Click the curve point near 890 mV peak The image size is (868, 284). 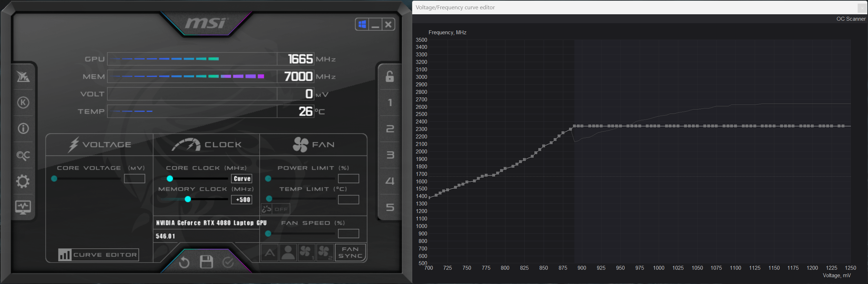pyautogui.click(x=574, y=126)
